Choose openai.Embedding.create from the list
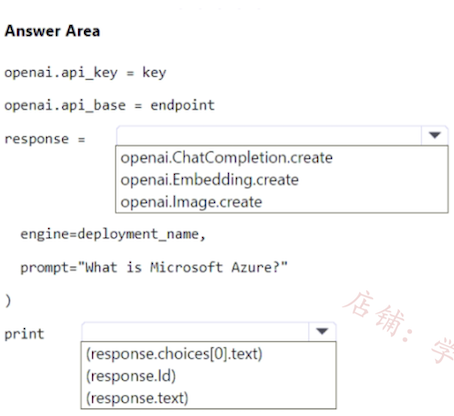The image size is (454, 416). click(x=209, y=180)
